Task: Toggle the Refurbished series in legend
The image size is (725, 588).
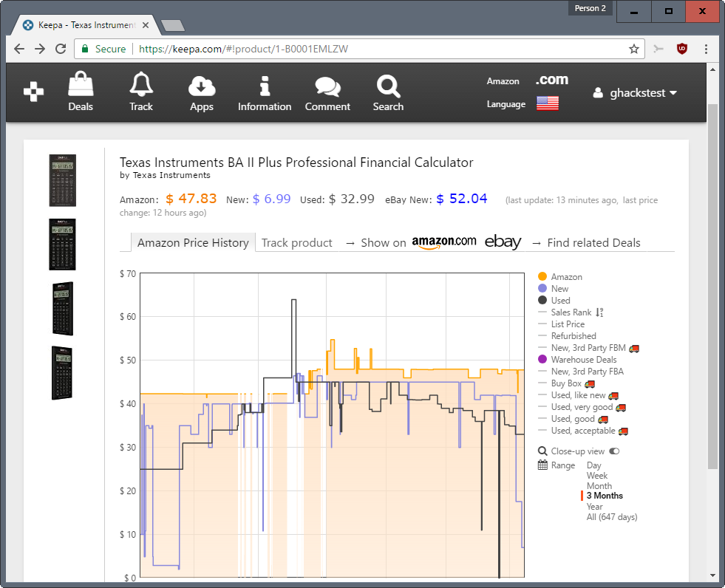Action: pos(568,336)
